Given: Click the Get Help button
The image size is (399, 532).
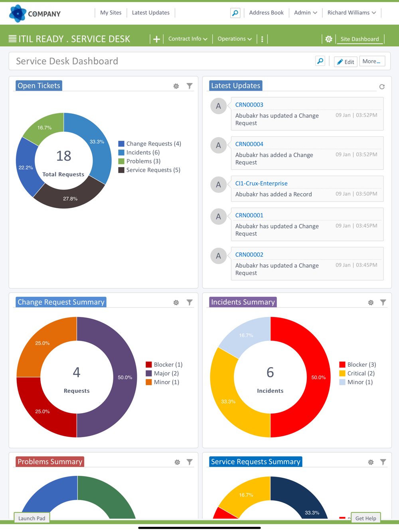Looking at the screenshot, I should point(366,518).
